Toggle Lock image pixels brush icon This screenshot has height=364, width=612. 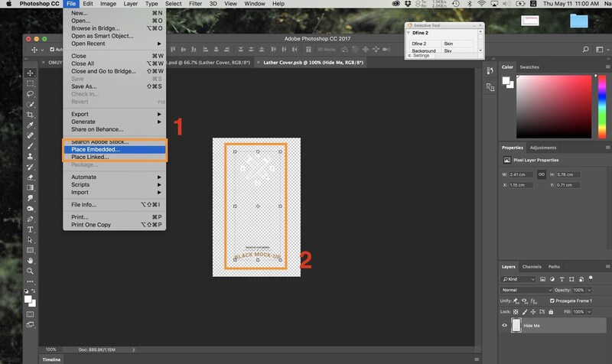point(525,312)
